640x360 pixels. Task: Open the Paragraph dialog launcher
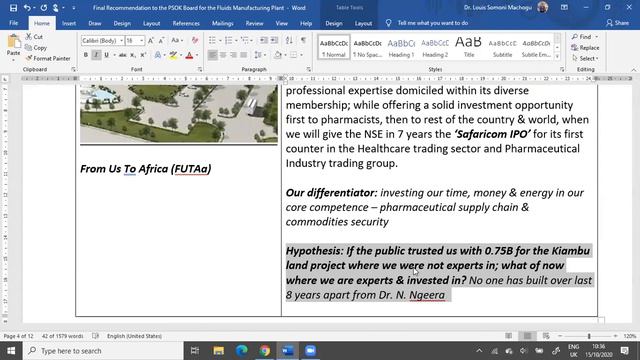pyautogui.click(x=309, y=69)
